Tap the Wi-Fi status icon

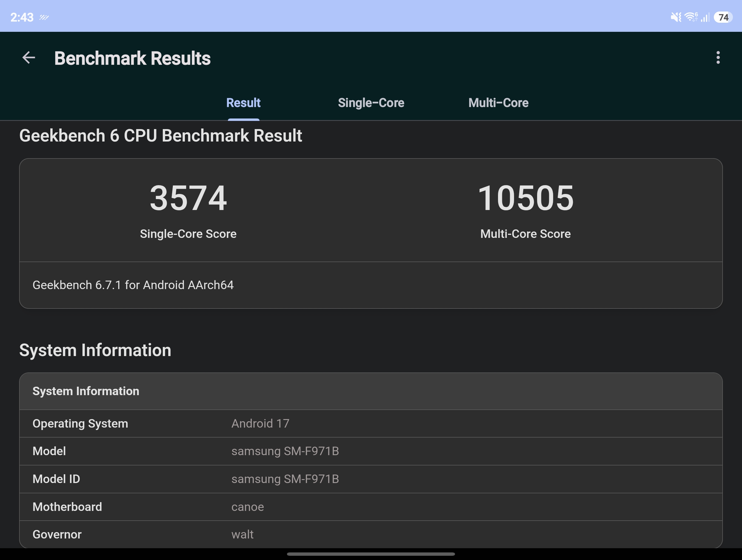click(x=691, y=17)
